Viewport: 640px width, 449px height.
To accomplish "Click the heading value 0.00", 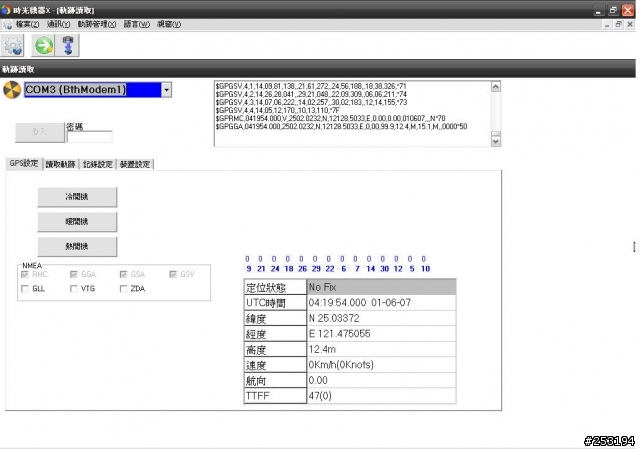I will 381,380.
